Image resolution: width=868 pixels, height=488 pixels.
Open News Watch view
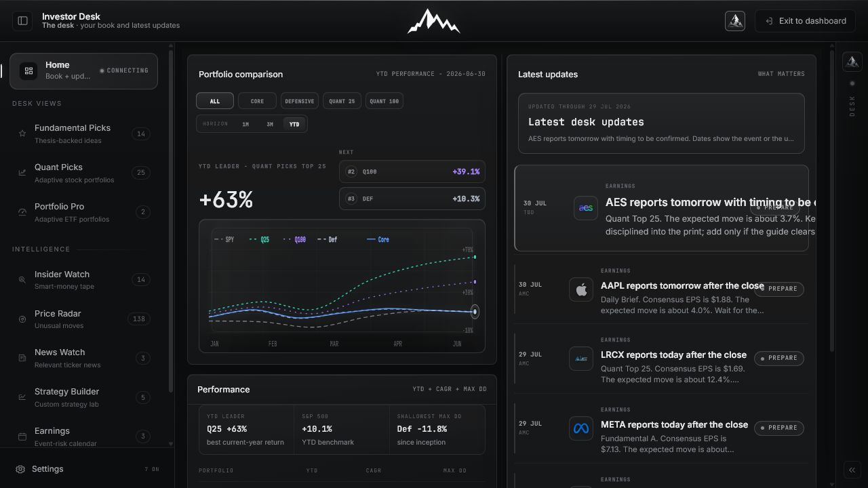click(83, 358)
